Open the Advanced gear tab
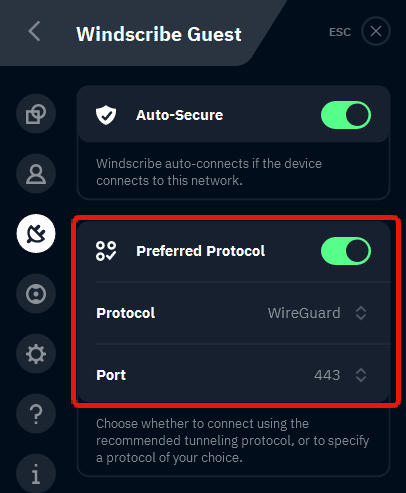The image size is (406, 493). click(36, 354)
